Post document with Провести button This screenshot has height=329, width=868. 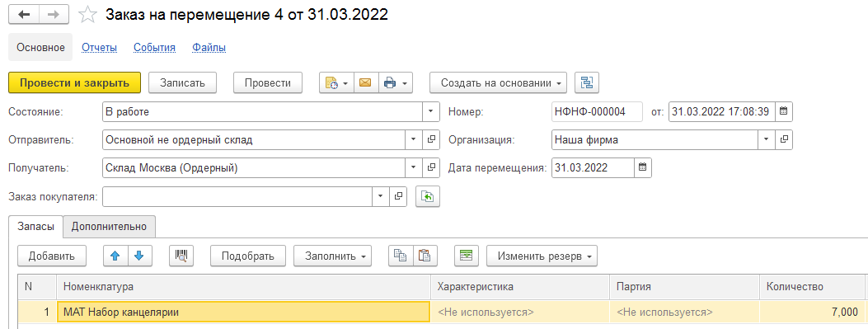[x=268, y=83]
